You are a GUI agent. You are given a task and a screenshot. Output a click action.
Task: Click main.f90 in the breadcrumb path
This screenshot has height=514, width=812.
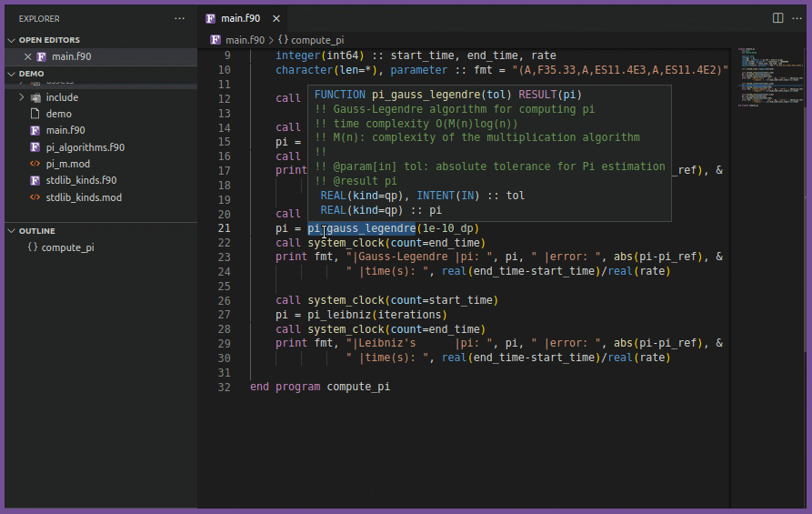pyautogui.click(x=244, y=40)
